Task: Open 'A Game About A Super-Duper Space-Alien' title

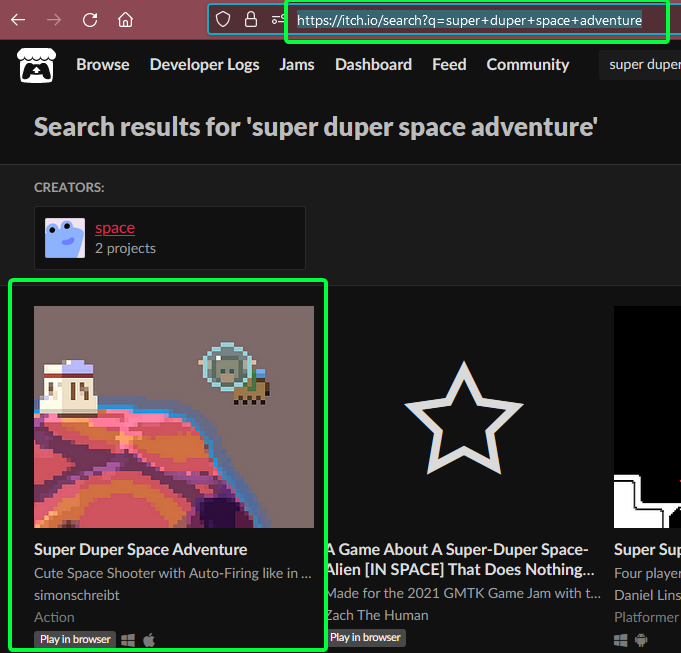Action: tap(460, 559)
